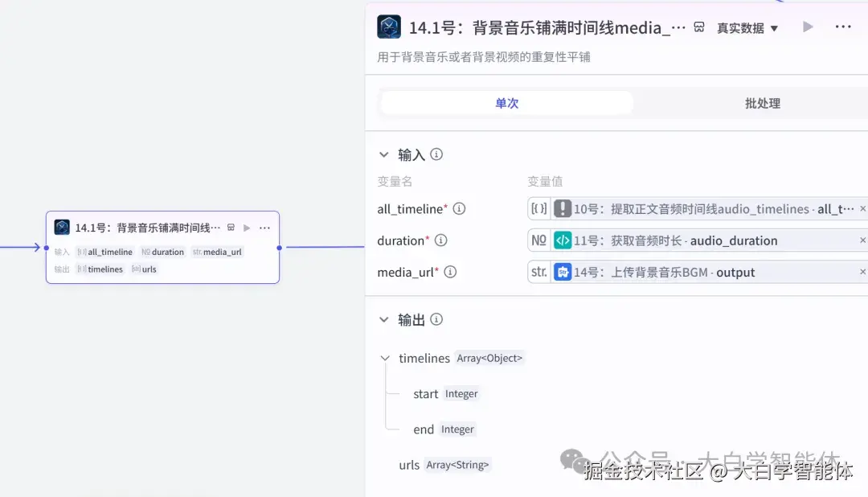Click the more options icon on the canvas node
Screen dimensions: 868x497
tap(264, 228)
